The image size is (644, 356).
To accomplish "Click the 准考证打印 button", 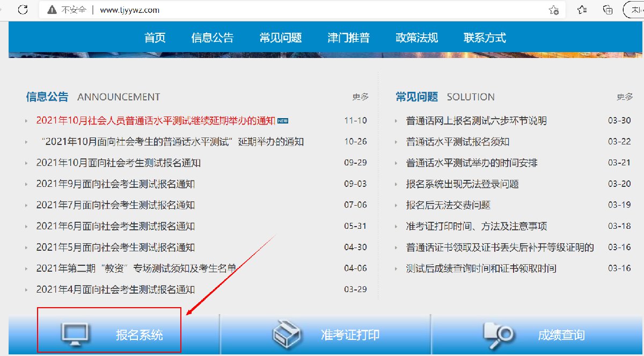I will pos(326,334).
